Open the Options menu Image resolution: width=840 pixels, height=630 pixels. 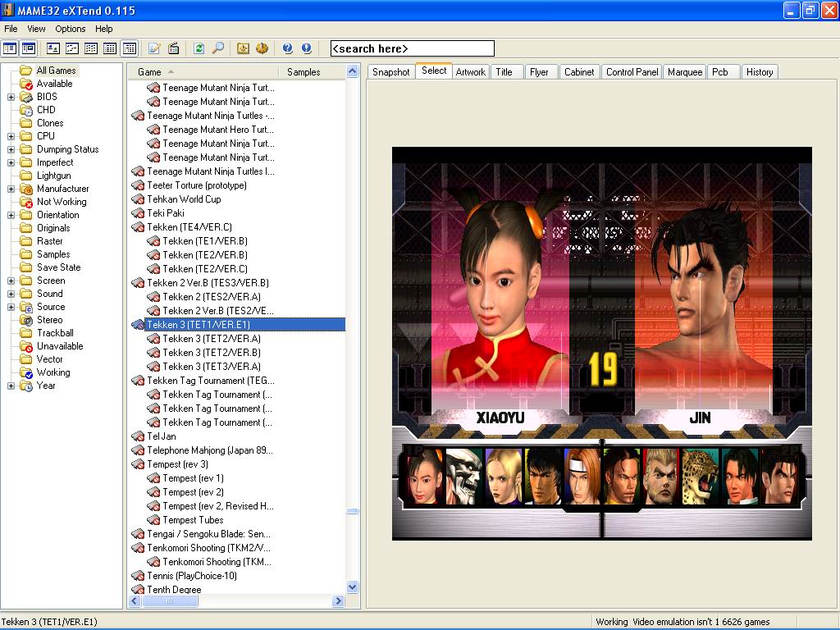71,29
